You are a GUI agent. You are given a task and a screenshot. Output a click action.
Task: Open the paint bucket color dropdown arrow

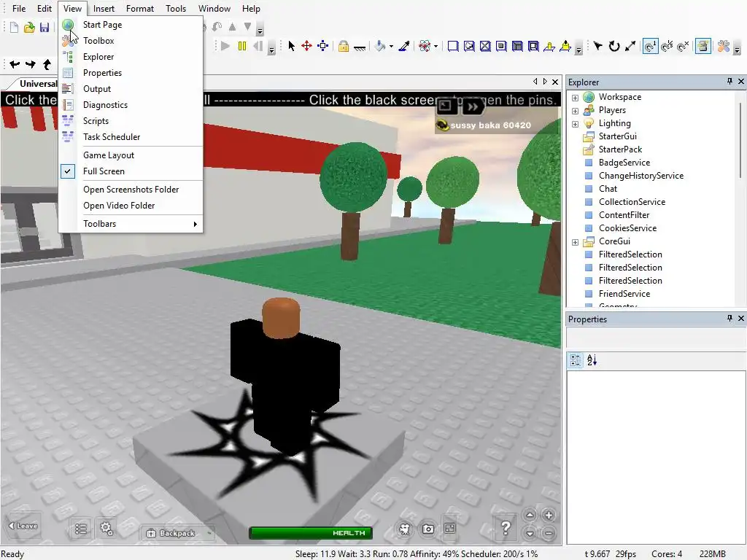(391, 46)
